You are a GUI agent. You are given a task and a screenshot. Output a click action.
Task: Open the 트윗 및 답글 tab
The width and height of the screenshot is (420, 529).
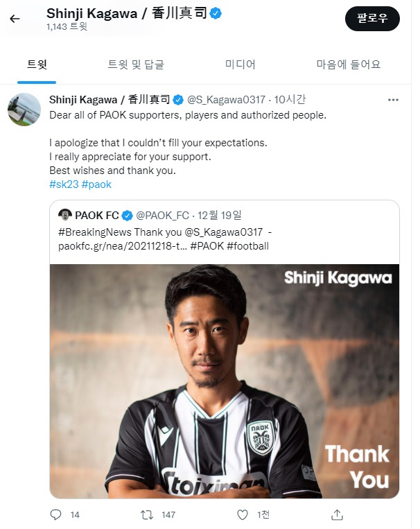click(x=136, y=64)
